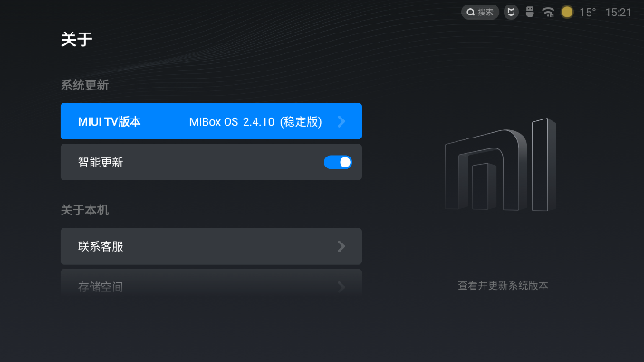Click the large Mi logo graphic

click(500, 167)
